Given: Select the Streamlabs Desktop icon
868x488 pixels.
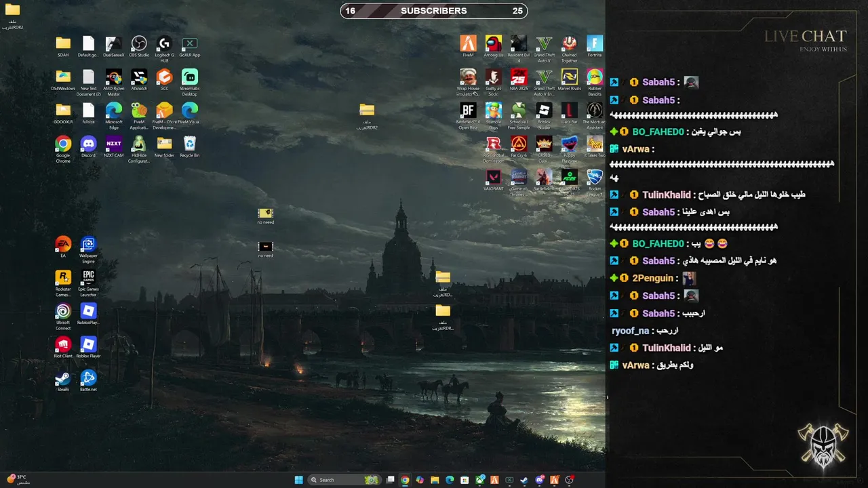Looking at the screenshot, I should (190, 83).
